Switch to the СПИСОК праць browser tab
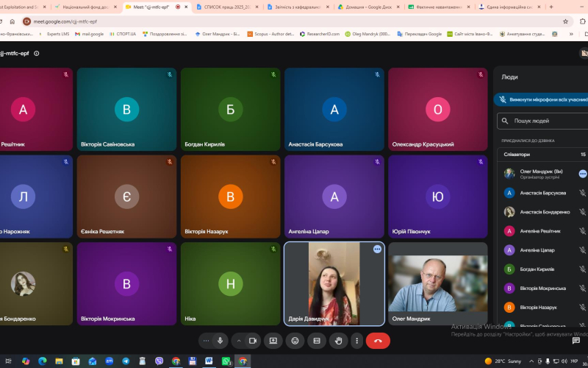The height and width of the screenshot is (368, 588). pos(228,7)
